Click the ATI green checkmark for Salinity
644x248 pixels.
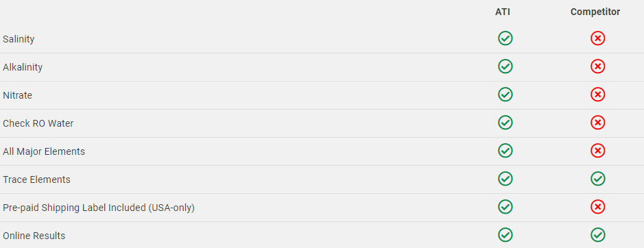point(505,38)
